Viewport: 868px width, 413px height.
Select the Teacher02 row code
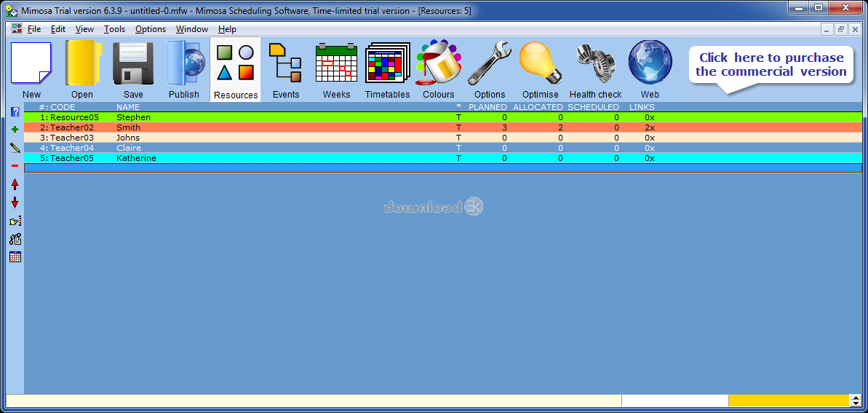72,127
